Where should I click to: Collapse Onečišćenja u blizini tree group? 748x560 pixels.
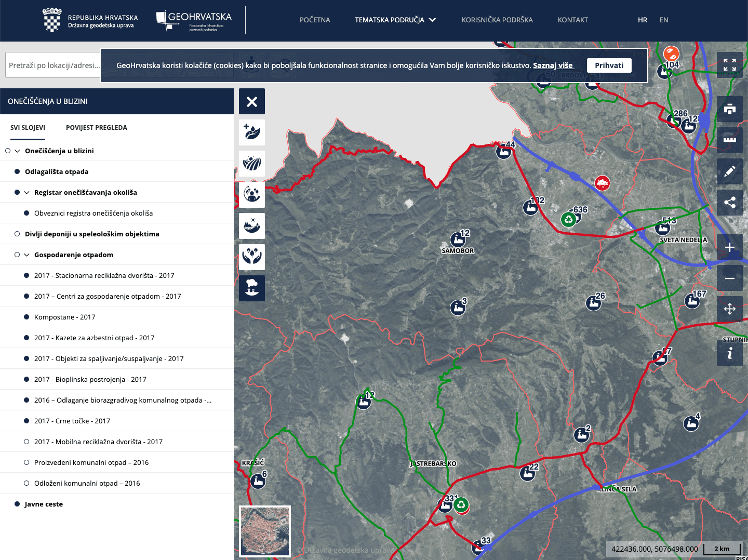(x=17, y=151)
